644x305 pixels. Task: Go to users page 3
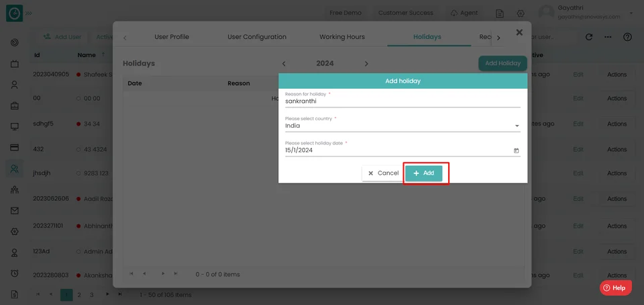(x=92, y=295)
